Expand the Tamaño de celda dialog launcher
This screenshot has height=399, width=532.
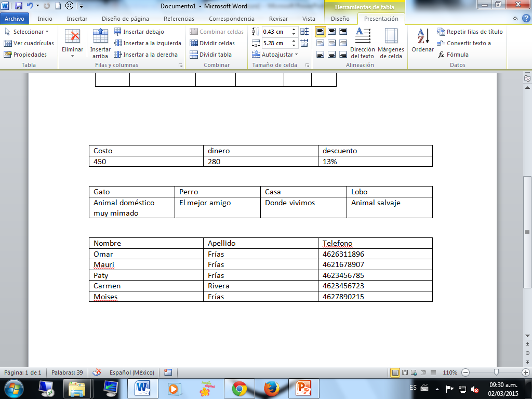tap(307, 65)
